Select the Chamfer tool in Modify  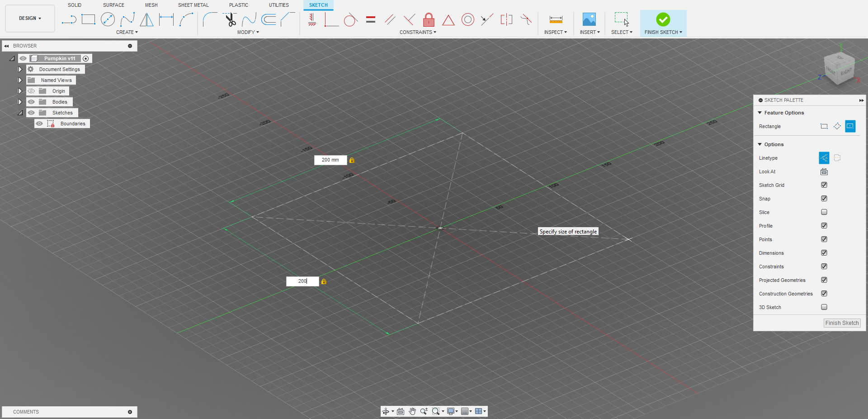288,19
